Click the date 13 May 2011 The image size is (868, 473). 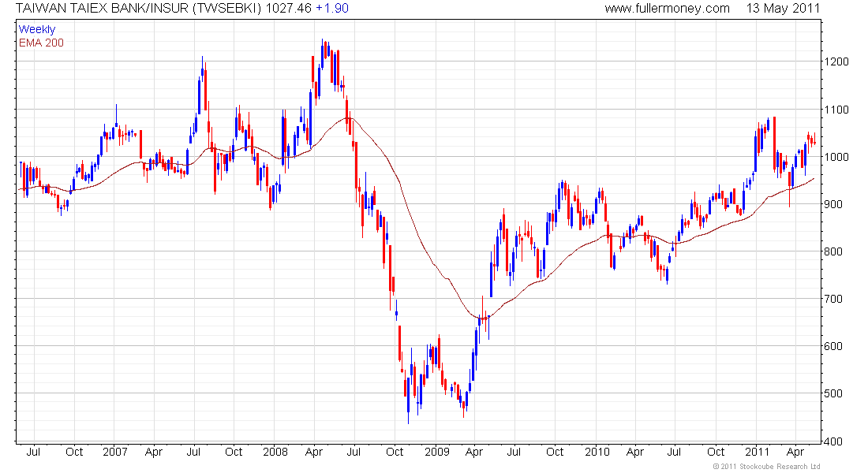[x=783, y=9]
